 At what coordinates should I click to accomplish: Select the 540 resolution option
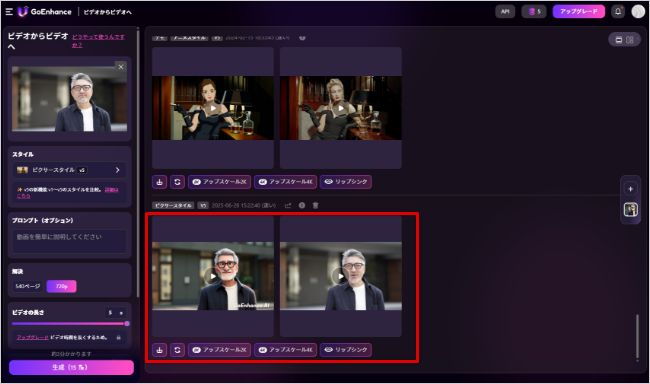[x=28, y=286]
